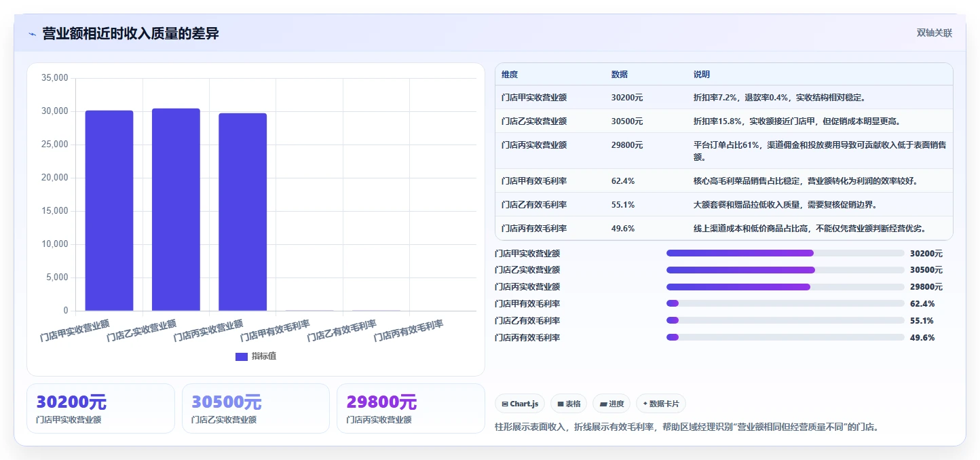
Task: Click the 30200元 value in the table
Action: [627, 98]
